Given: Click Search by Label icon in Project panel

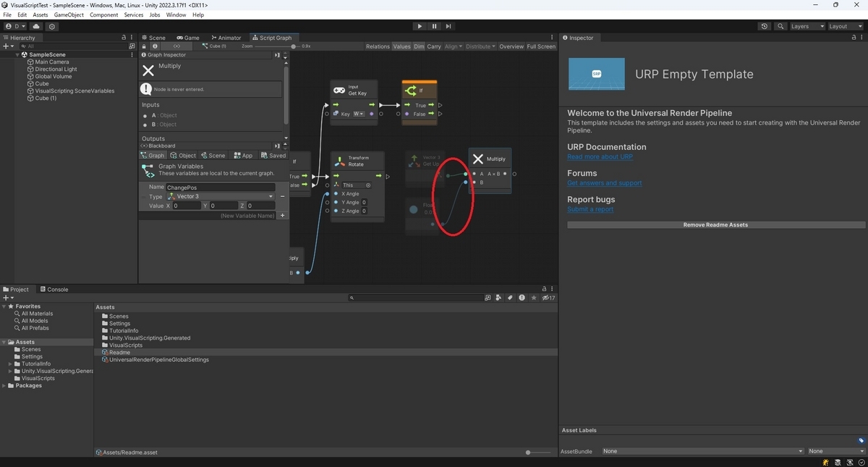Looking at the screenshot, I should point(510,298).
